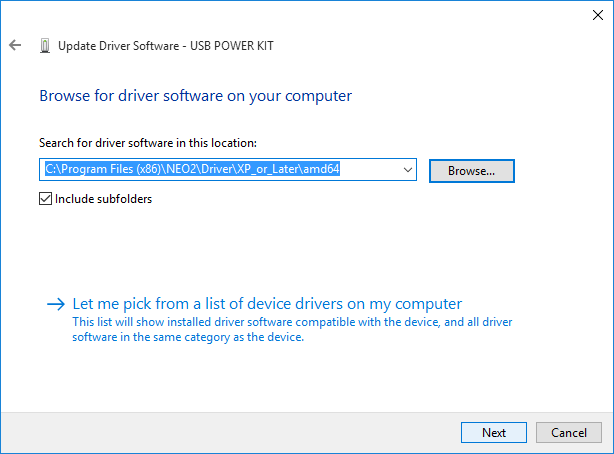Image resolution: width=614 pixels, height=454 pixels.
Task: Click the 'amd64' end of the highlighted path
Action: 322,170
